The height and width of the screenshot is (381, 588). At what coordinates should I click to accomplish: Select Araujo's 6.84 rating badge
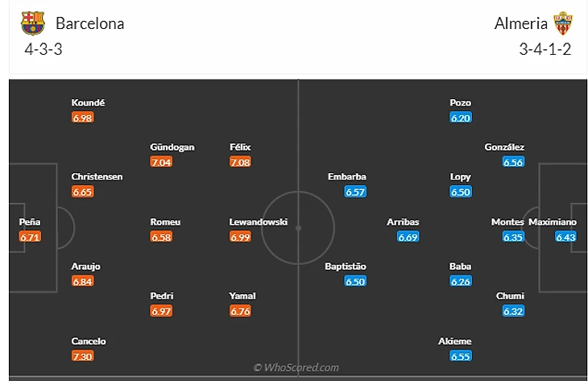(82, 281)
